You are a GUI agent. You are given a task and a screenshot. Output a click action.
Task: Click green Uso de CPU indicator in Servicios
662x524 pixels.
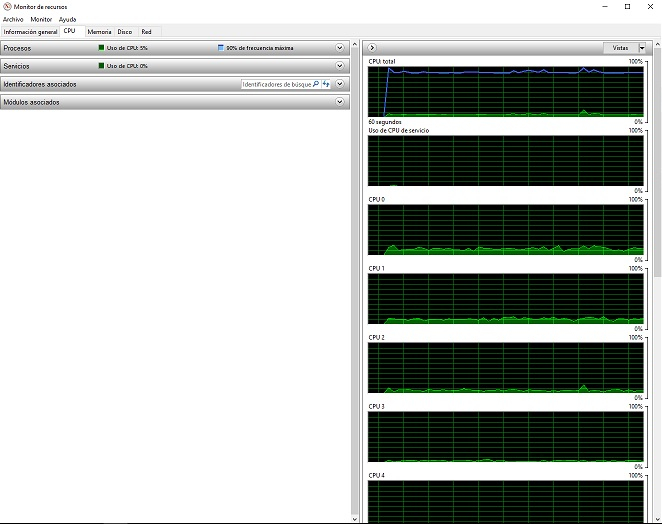point(101,66)
